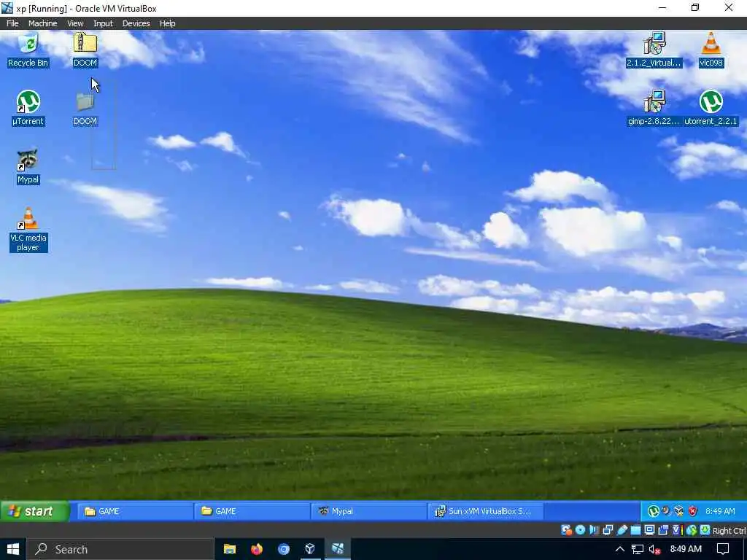Click the host Windows Start logo
The width and height of the screenshot is (747, 560).
pyautogui.click(x=13, y=549)
